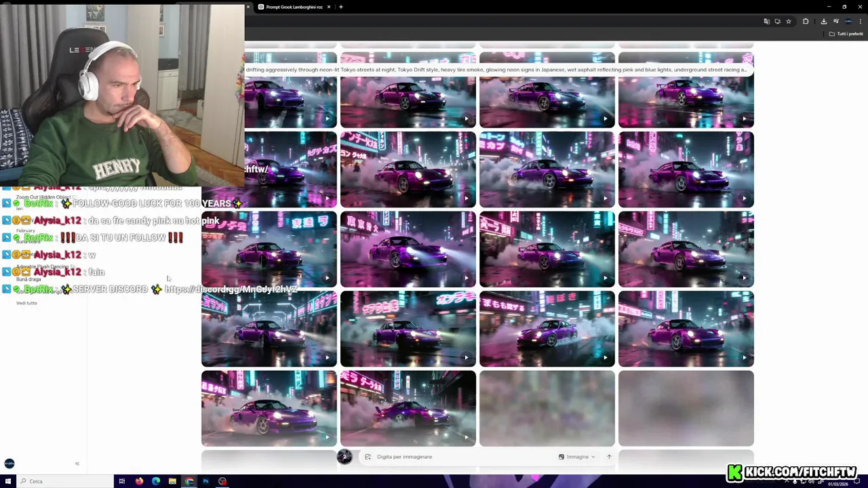
Task: Play the top-row rightmost car video icon
Action: pos(744,119)
